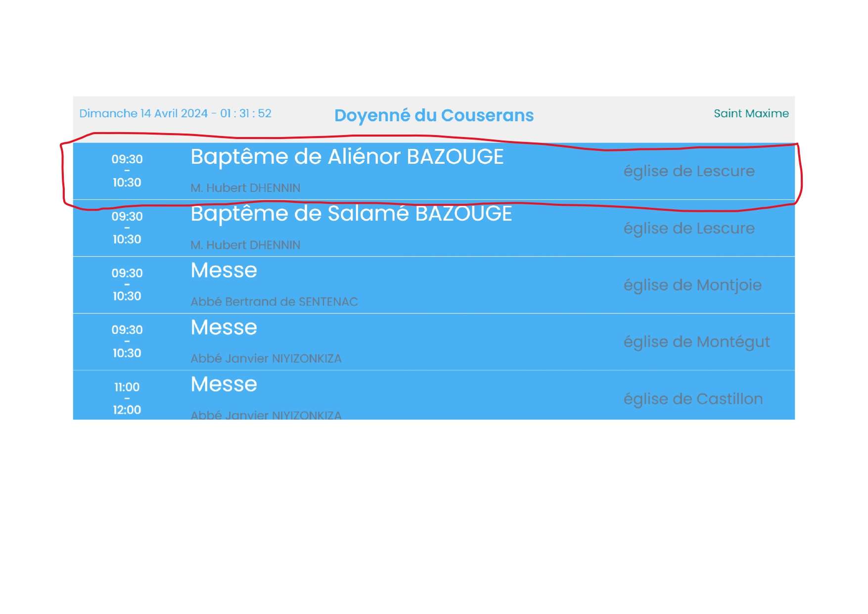Click église de Lescure in Aliénor row

[x=688, y=171]
